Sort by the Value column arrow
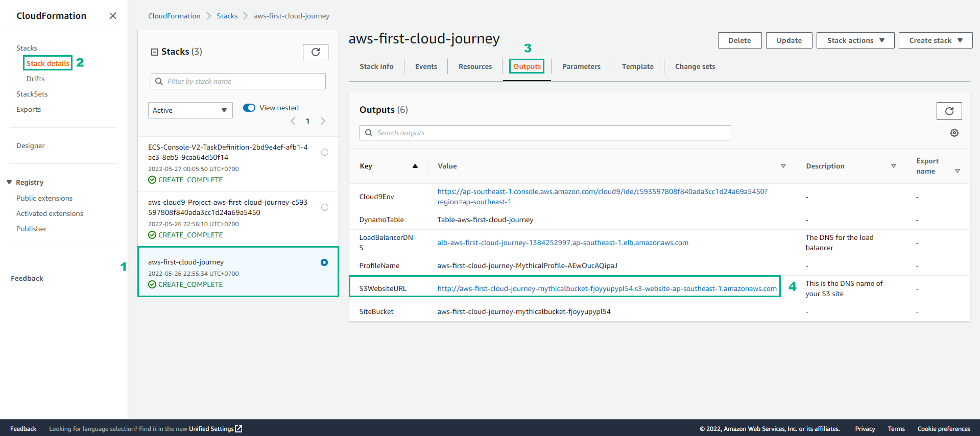The height and width of the screenshot is (436, 980). pos(783,166)
